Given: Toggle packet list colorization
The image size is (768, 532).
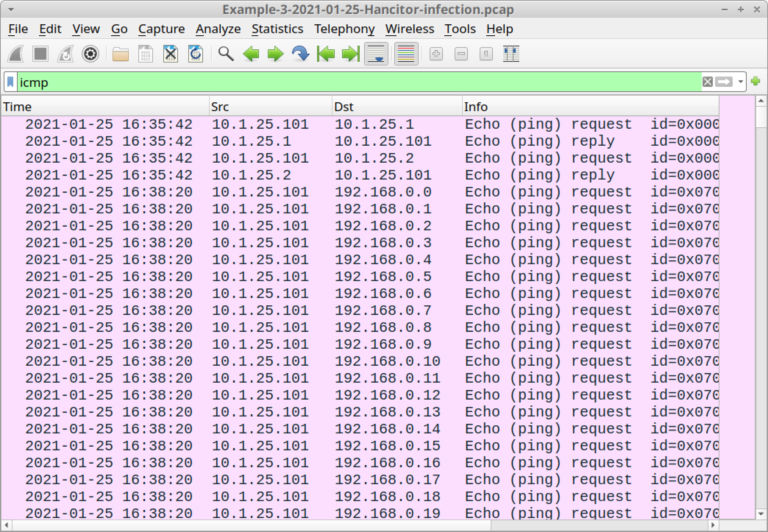Looking at the screenshot, I should tap(406, 54).
